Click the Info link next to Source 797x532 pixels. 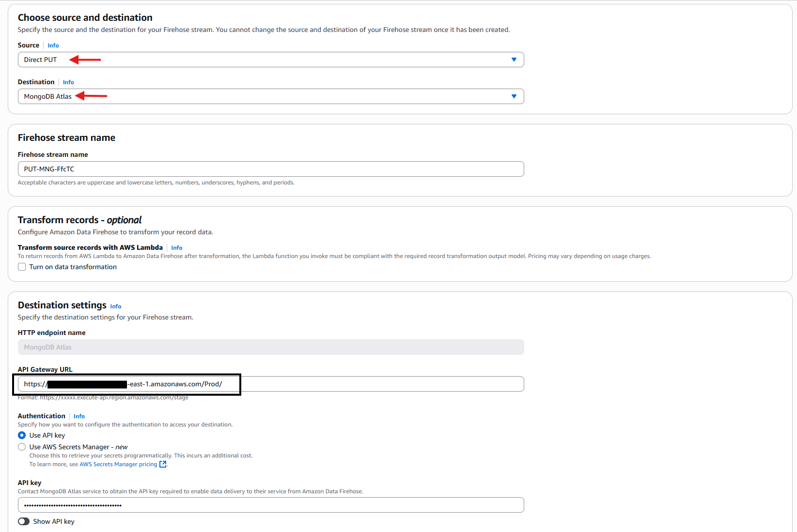coord(53,45)
